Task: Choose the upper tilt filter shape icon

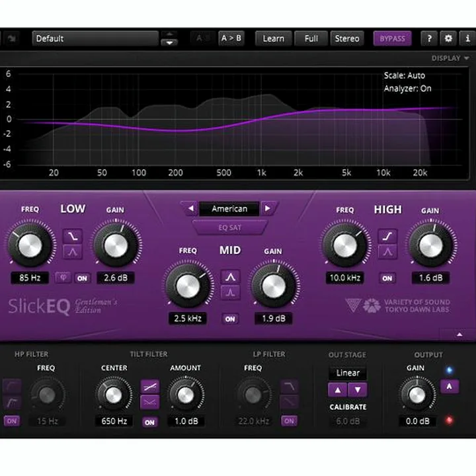Action: click(x=150, y=387)
